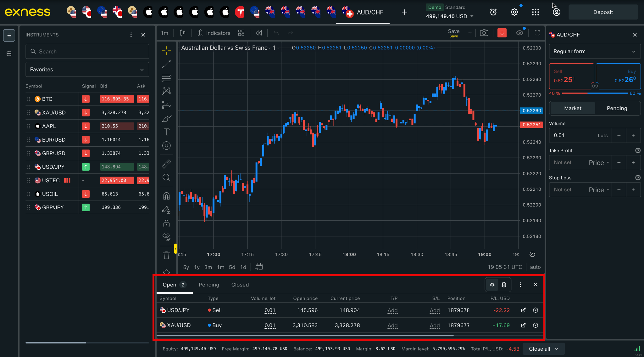The image size is (644, 357).
Task: Switch to the Pending orders tab
Action: (209, 285)
